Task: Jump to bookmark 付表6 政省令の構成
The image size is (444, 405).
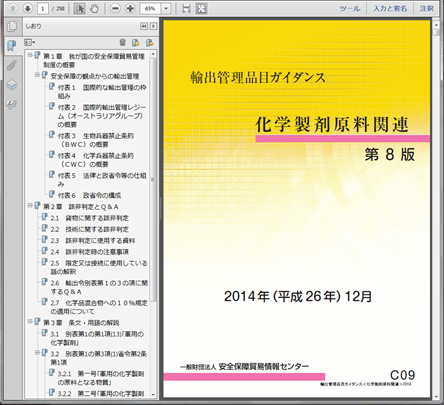Action: pos(89,195)
